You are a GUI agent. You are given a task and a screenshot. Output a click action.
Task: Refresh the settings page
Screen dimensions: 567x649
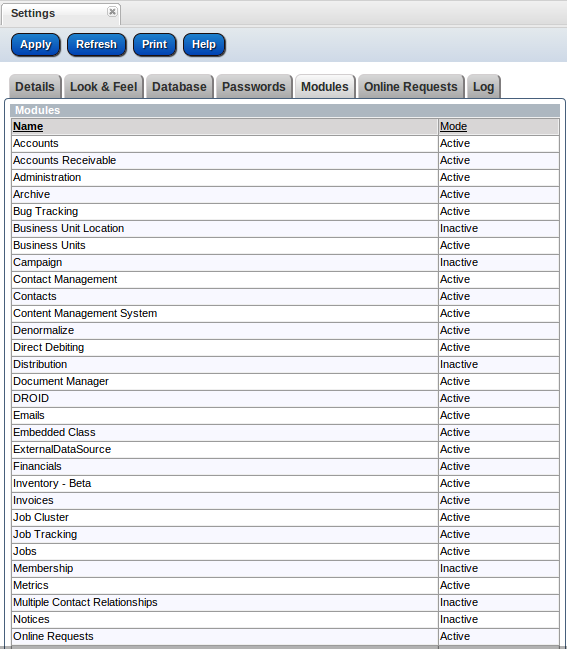[x=96, y=45]
